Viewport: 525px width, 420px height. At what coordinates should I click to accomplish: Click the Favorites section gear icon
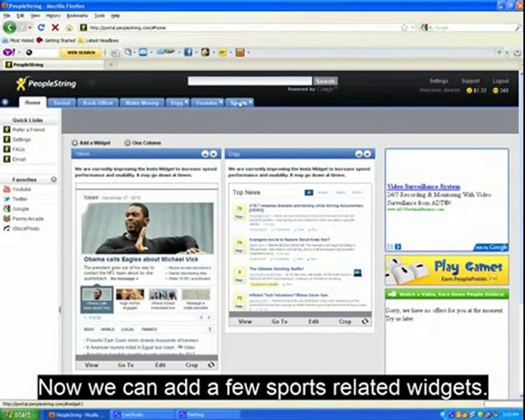coord(54,180)
